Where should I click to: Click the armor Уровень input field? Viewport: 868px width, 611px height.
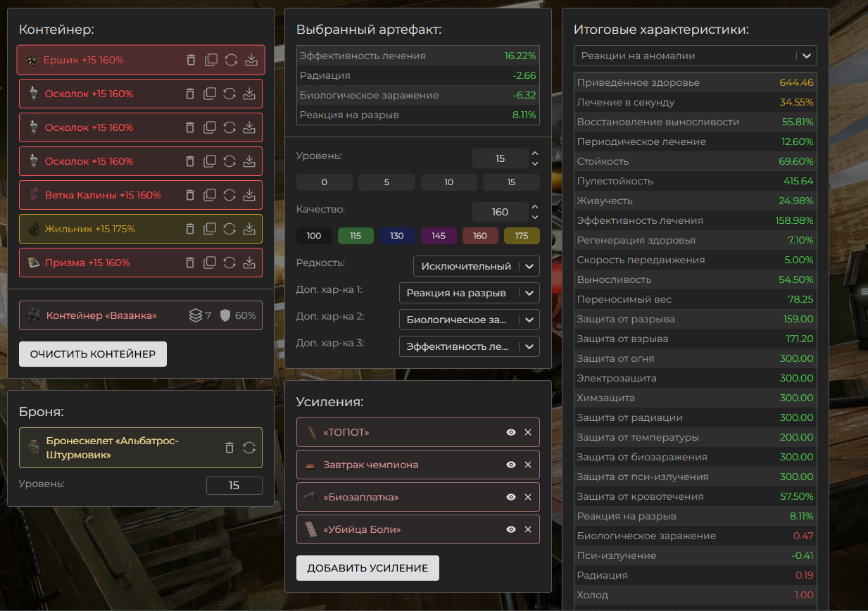[234, 486]
